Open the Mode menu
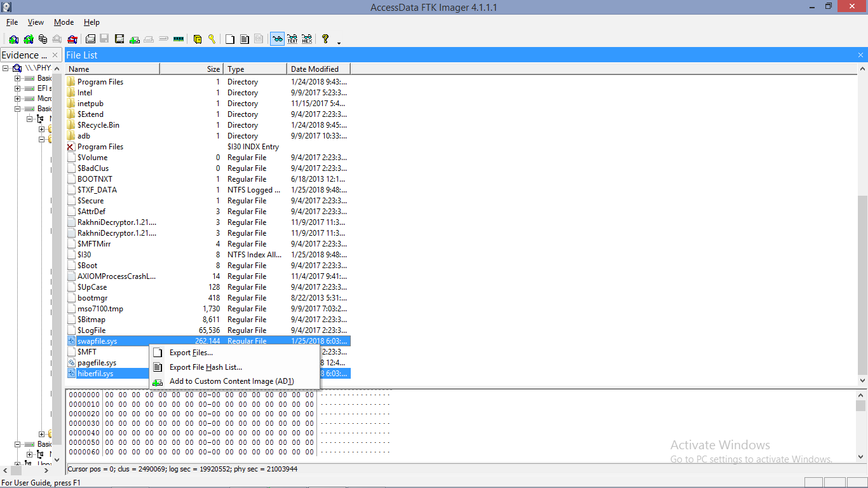Image resolution: width=868 pixels, height=488 pixels. [x=64, y=22]
